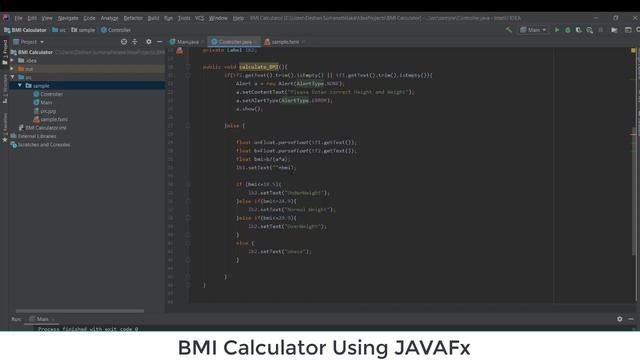
Task: Open the Main run configuration dropdown
Action: [533, 30]
